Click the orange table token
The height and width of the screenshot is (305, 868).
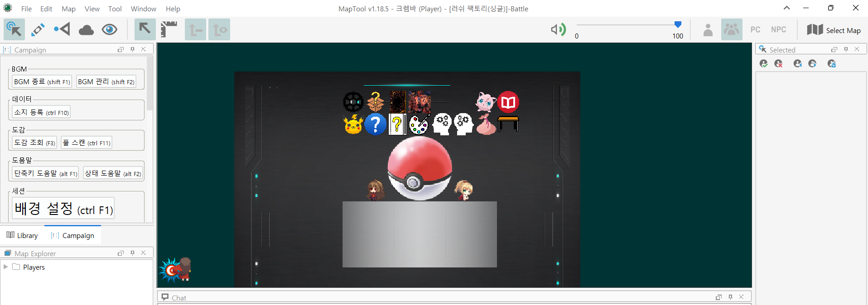(x=508, y=124)
